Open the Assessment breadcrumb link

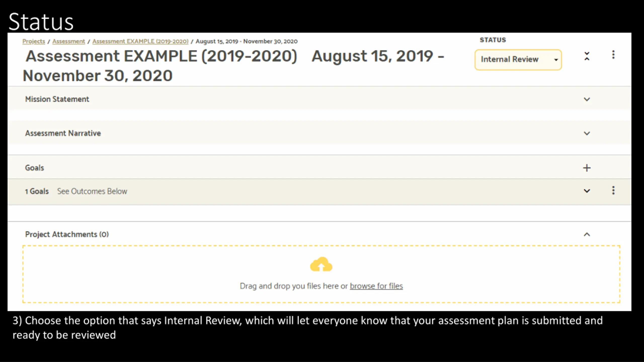(69, 41)
